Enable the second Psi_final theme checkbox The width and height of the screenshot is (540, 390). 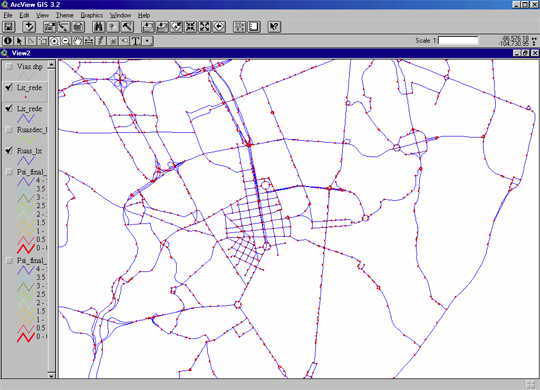coord(9,260)
